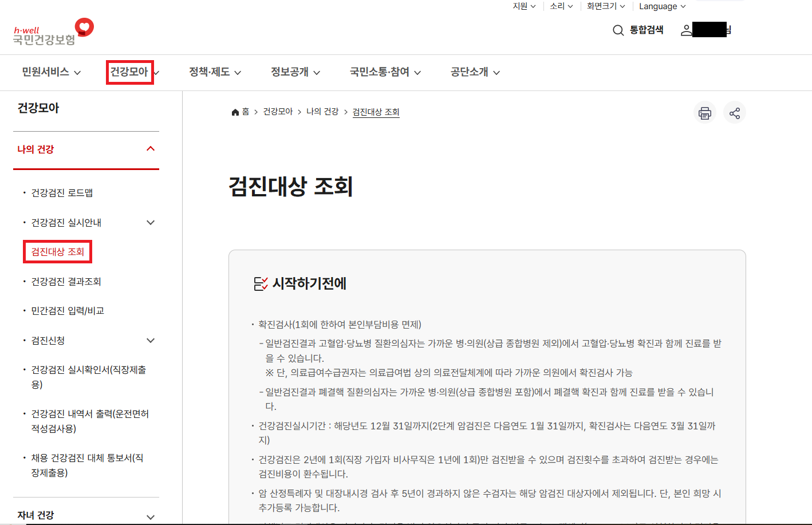Click the h-well 국민건강보험 logo
This screenshot has width=812, height=525.
pyautogui.click(x=50, y=30)
